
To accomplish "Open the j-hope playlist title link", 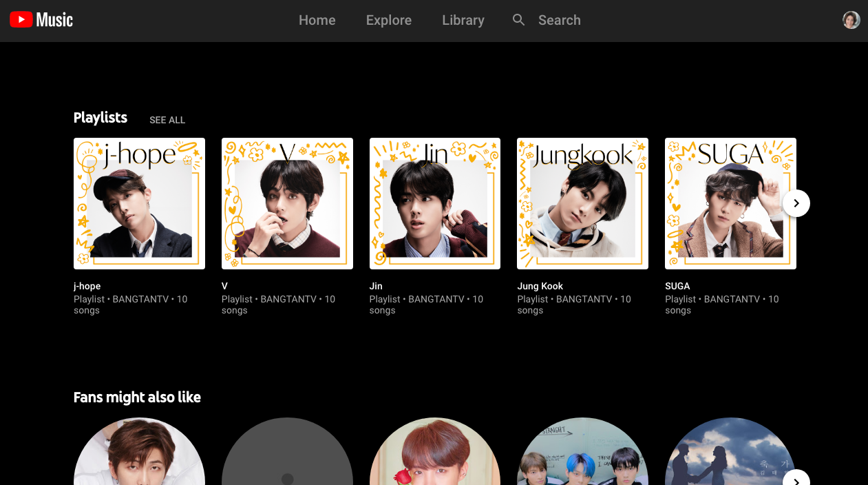I will pos(87,286).
